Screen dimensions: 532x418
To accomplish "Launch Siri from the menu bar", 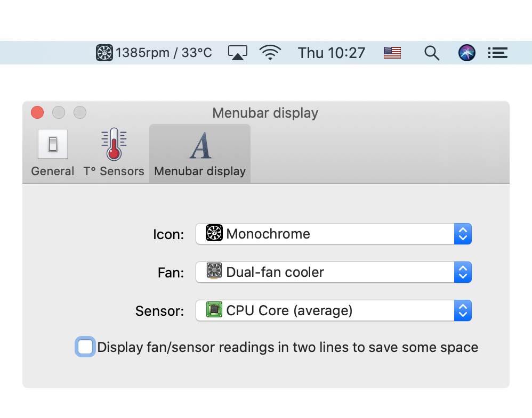I will (466, 53).
